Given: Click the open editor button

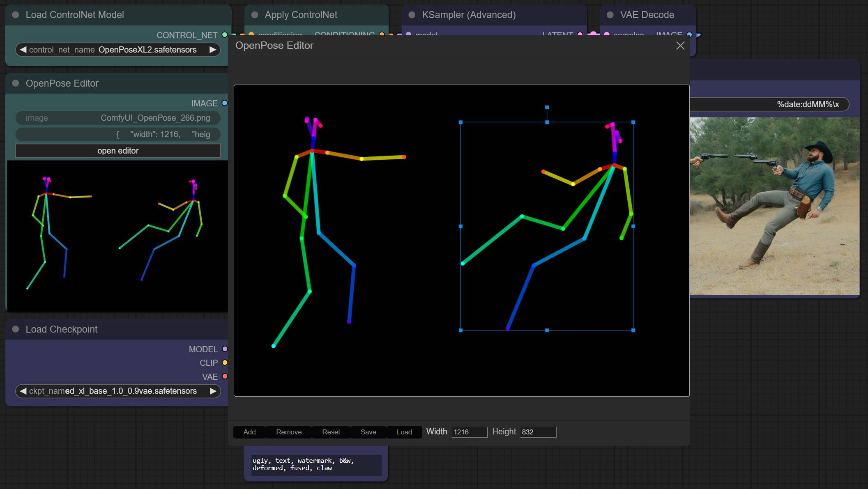Looking at the screenshot, I should coord(118,151).
